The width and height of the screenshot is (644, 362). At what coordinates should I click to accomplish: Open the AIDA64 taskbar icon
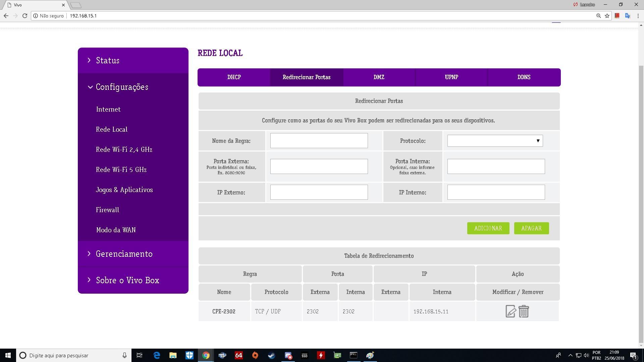[x=239, y=355]
